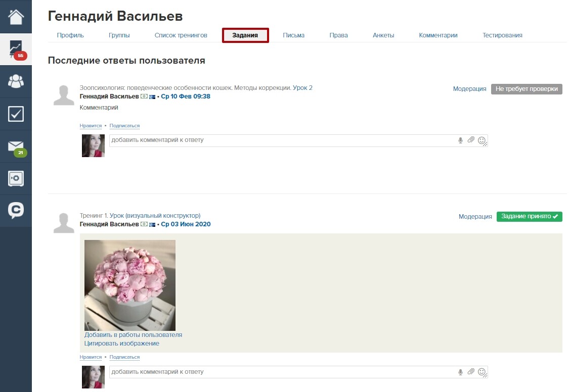Open the Письма tab
This screenshot has width=569, height=392.
[293, 35]
